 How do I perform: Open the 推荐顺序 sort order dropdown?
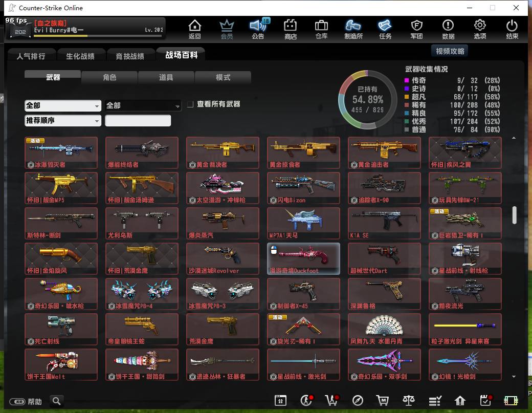pyautogui.click(x=63, y=120)
